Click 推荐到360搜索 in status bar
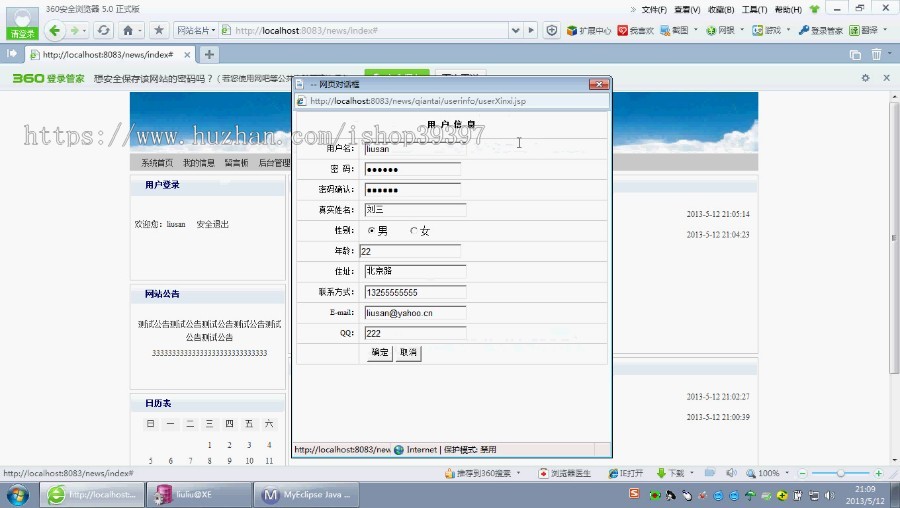 [478, 474]
